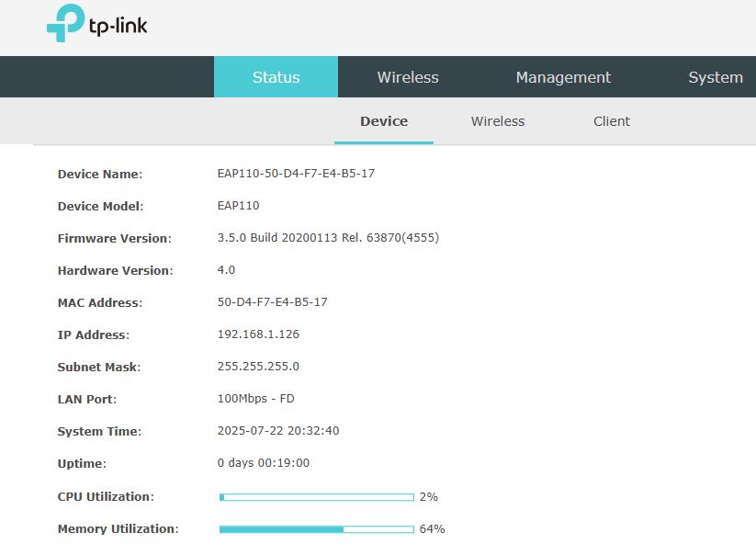756x544 pixels.
Task: Click the Hardware Version label
Action: point(115,270)
